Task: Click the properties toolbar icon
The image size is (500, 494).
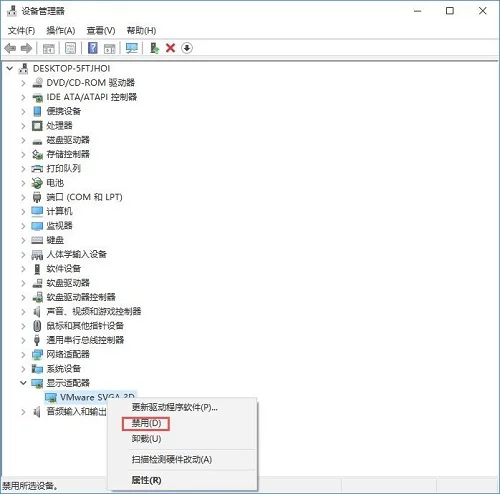Action: pyautogui.click(x=70, y=48)
